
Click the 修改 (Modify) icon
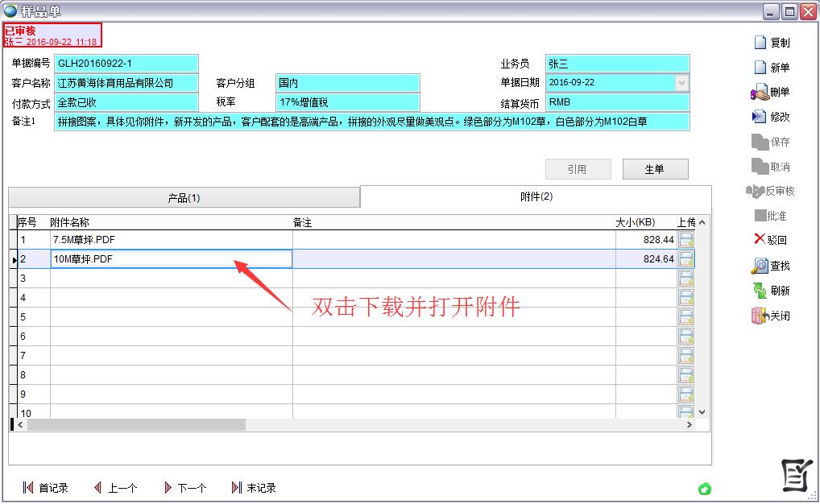[x=772, y=116]
